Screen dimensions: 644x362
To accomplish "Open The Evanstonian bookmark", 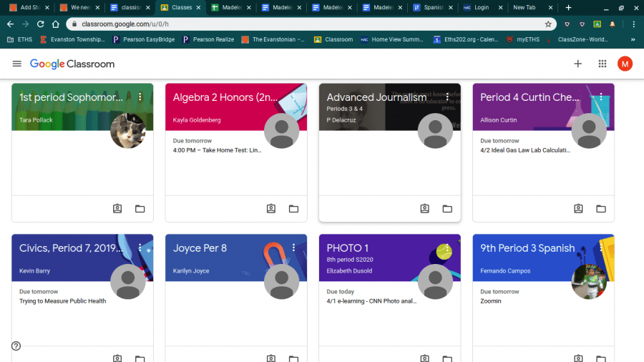I will [x=273, y=39].
